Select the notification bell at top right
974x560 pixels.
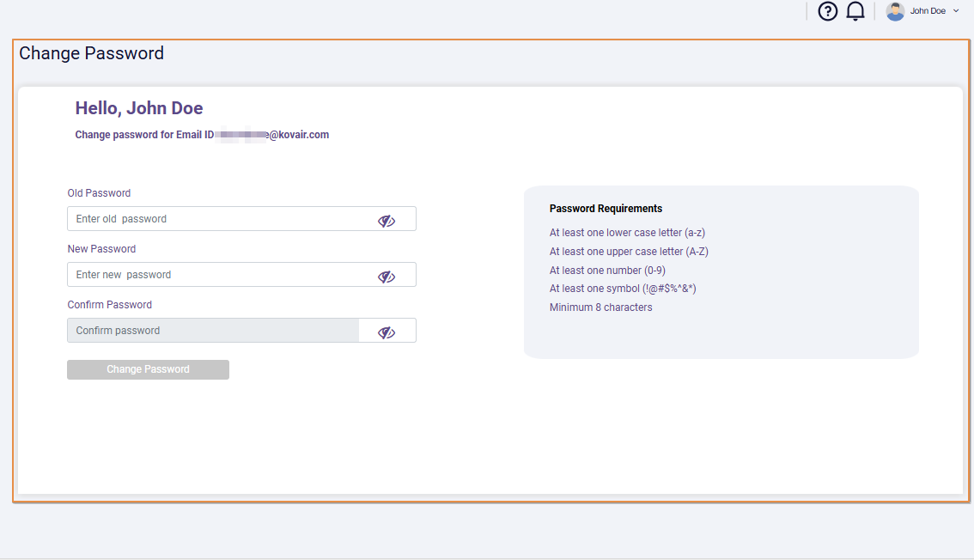pyautogui.click(x=855, y=11)
